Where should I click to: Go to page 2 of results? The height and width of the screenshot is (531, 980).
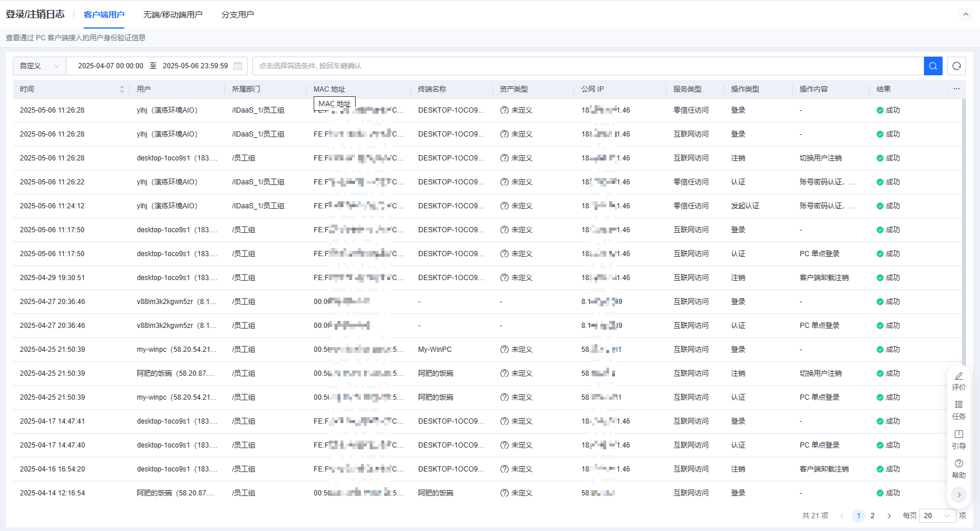873,516
